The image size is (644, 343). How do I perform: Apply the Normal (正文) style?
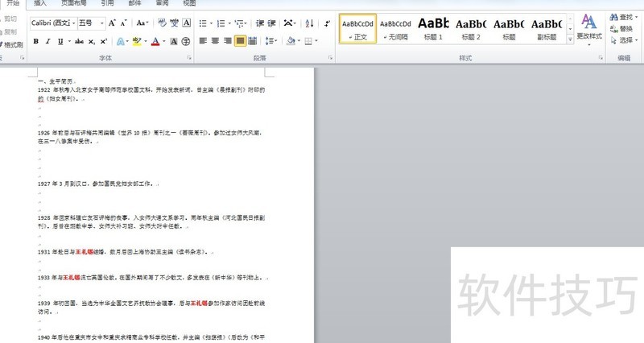[x=357, y=29]
